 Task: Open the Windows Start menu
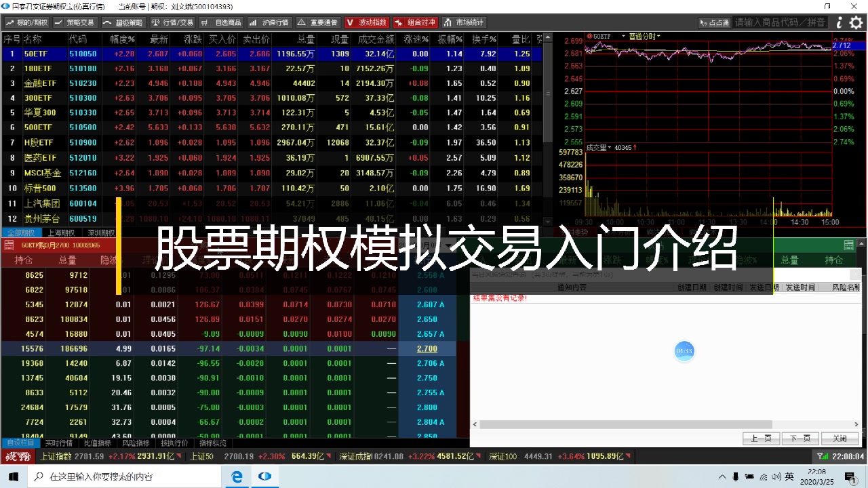[14, 476]
